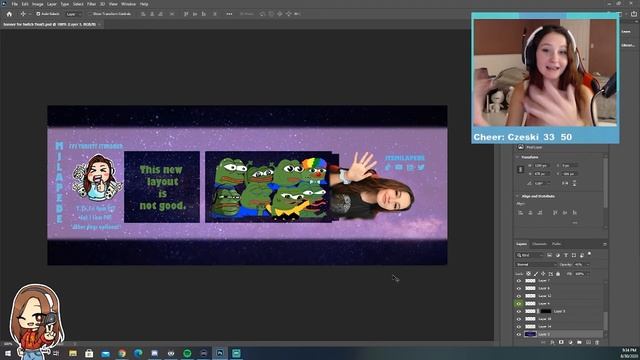The width and height of the screenshot is (640, 360).
Task: Switch to the Channels tab
Action: [539, 244]
